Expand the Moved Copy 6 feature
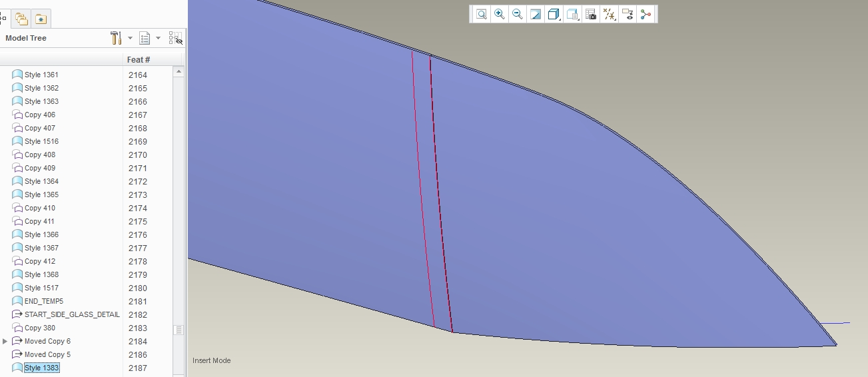The width and height of the screenshot is (868, 377). tap(5, 341)
